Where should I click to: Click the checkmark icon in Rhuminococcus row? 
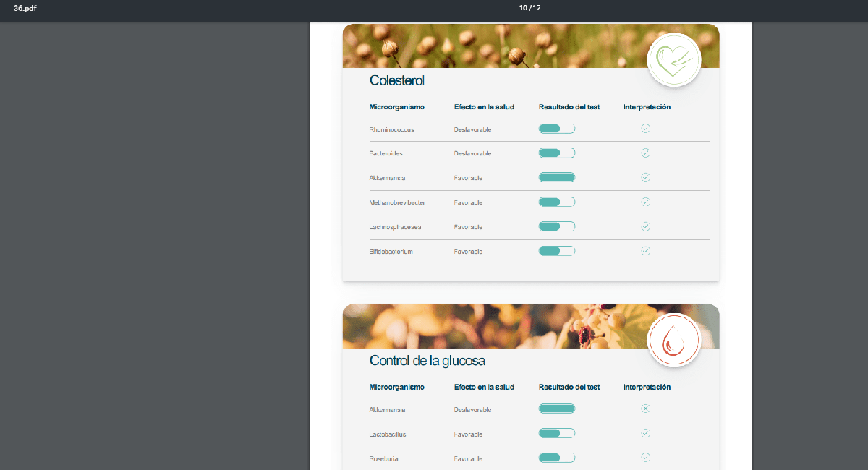pyautogui.click(x=646, y=129)
